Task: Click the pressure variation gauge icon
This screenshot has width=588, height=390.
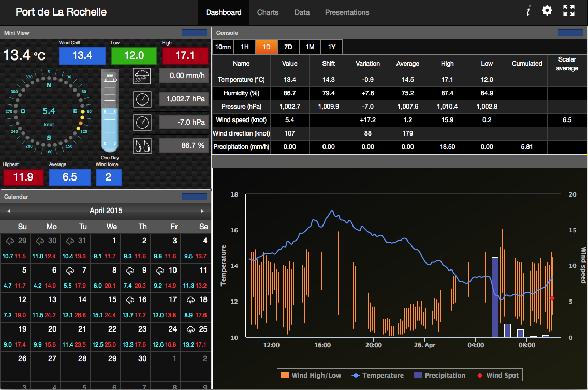Action: point(142,123)
